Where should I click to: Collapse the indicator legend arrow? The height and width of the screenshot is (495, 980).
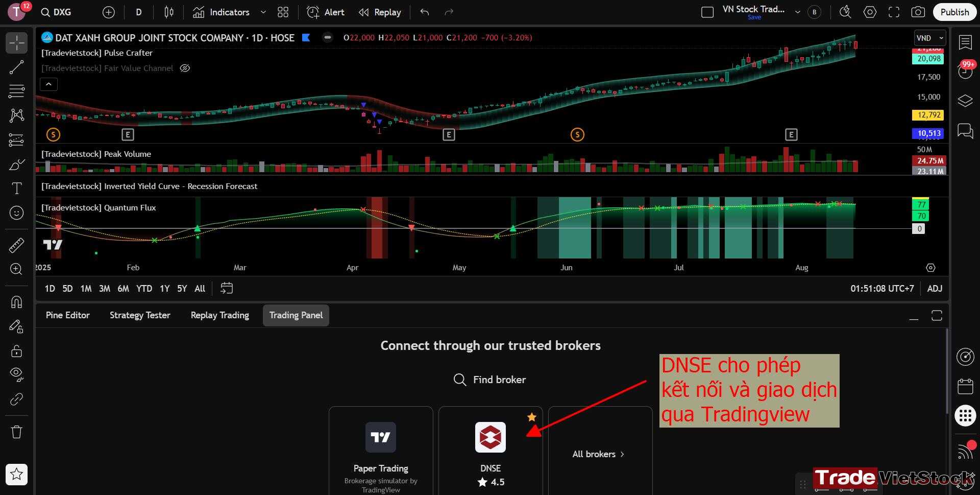pyautogui.click(x=49, y=84)
